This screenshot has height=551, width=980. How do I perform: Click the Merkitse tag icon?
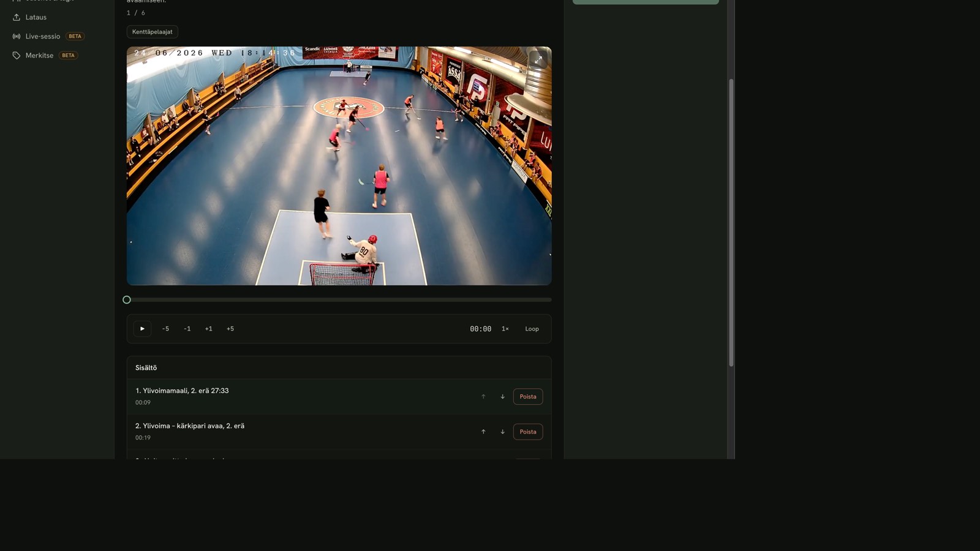point(17,55)
